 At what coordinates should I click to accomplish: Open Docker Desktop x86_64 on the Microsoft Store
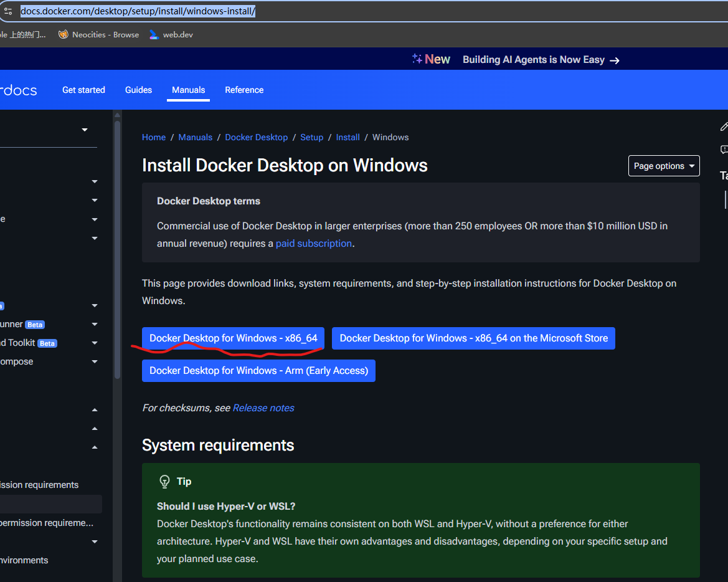tap(473, 338)
